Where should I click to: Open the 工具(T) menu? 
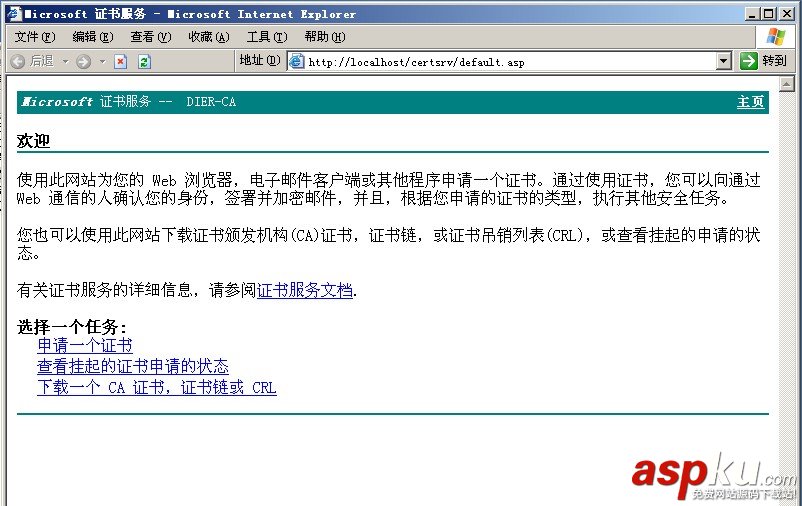(267, 37)
